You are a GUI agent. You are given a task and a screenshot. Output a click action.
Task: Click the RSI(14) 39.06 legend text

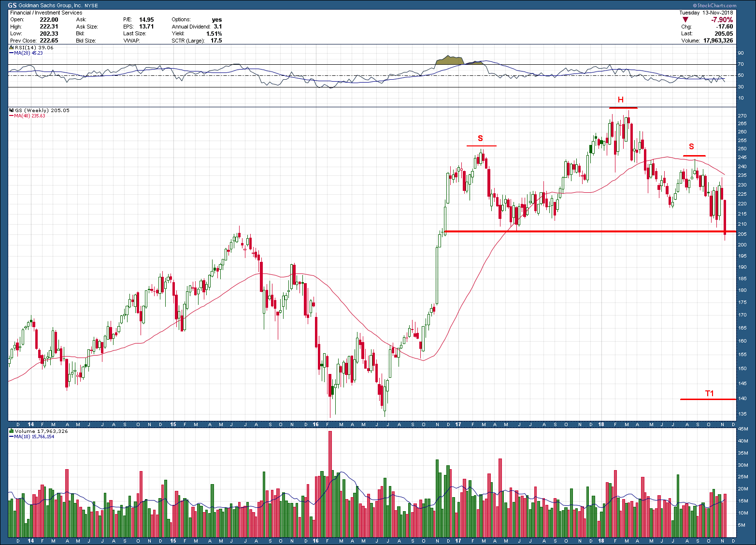(34, 47)
